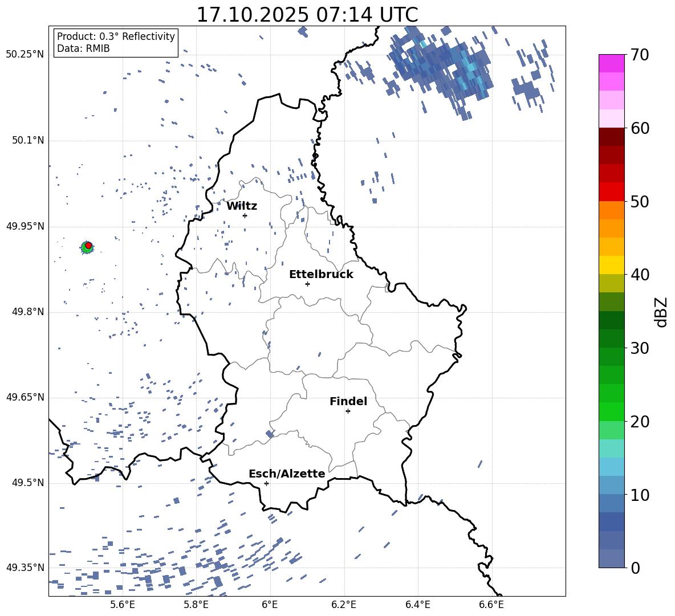
Task: Click the 50.1°N latitude tick label
Action: (25, 141)
